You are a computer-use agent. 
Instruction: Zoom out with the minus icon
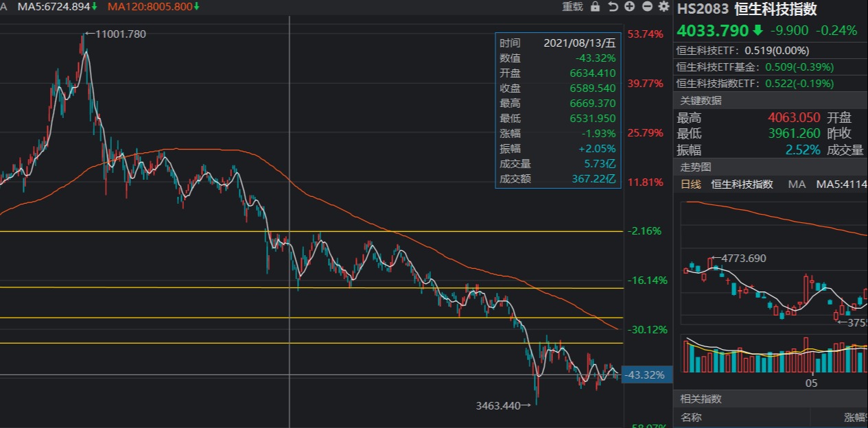646,6
